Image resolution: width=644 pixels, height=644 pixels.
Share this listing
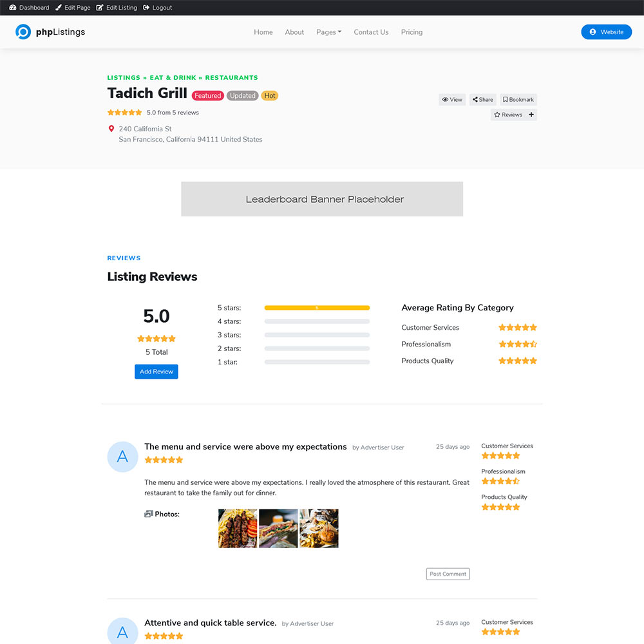pos(483,99)
